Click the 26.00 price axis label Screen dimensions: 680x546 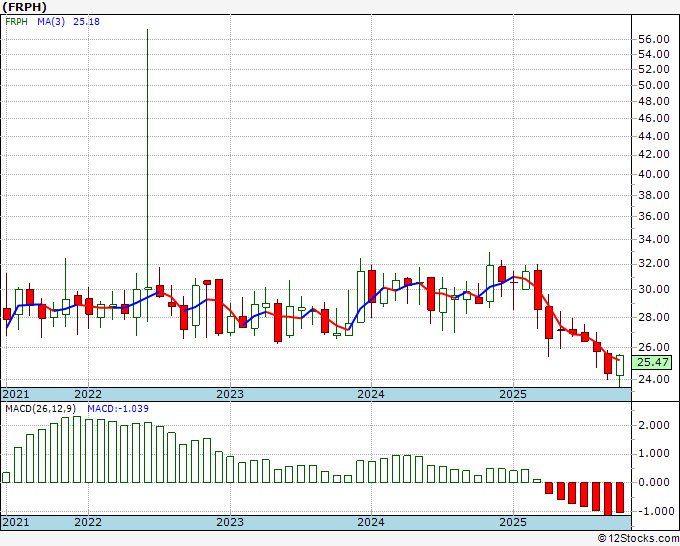point(654,347)
